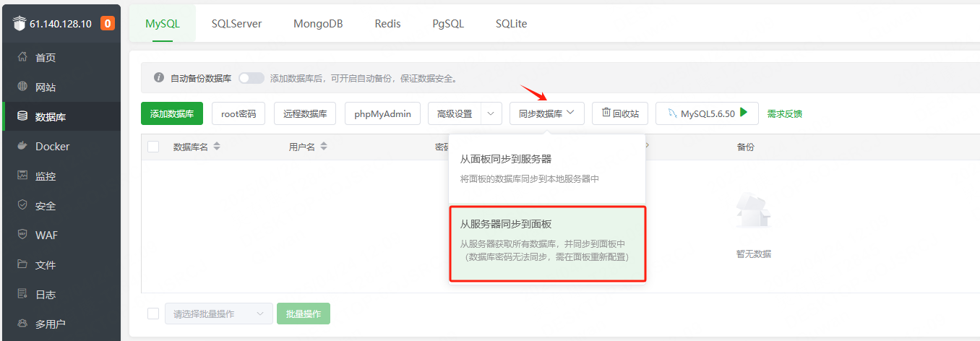Choose 从服务器同步到面板 option
The image size is (980, 341).
click(x=547, y=244)
